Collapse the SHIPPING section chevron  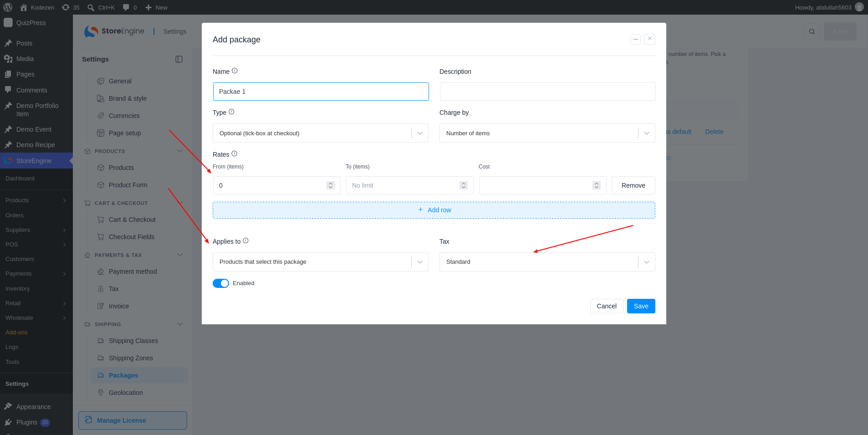[180, 324]
